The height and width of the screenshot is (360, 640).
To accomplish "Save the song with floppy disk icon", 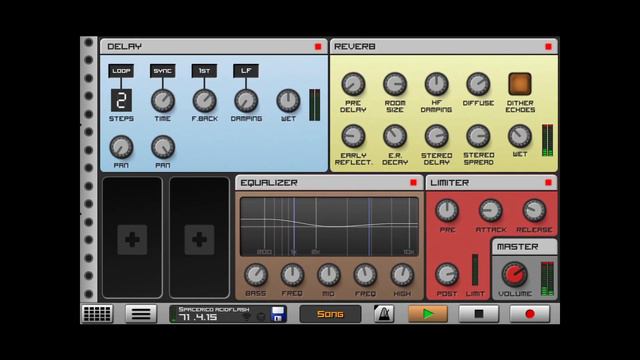I will coord(278,314).
